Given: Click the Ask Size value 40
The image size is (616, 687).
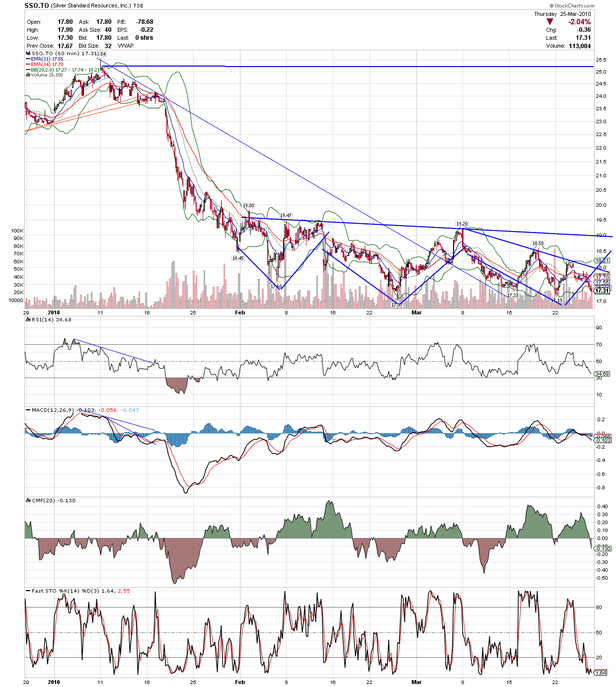Looking at the screenshot, I should point(108,30).
